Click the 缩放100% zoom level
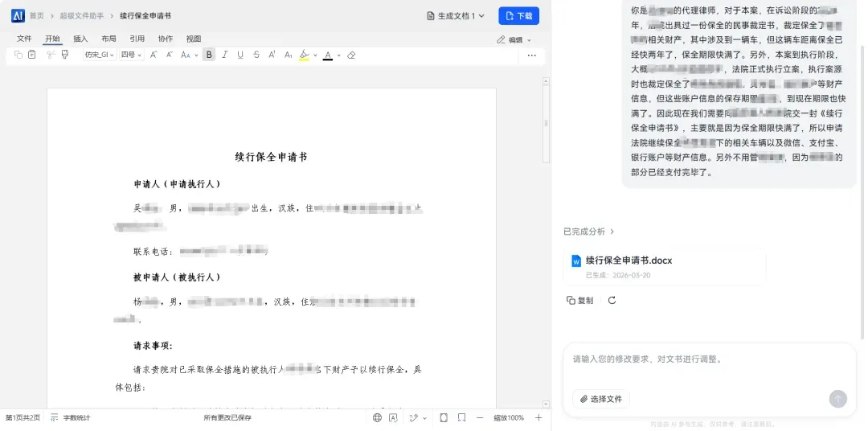868x431 pixels. point(509,417)
